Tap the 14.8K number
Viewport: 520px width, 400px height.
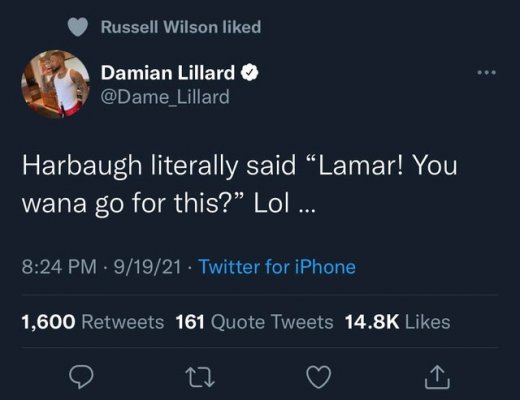pyautogui.click(x=372, y=322)
